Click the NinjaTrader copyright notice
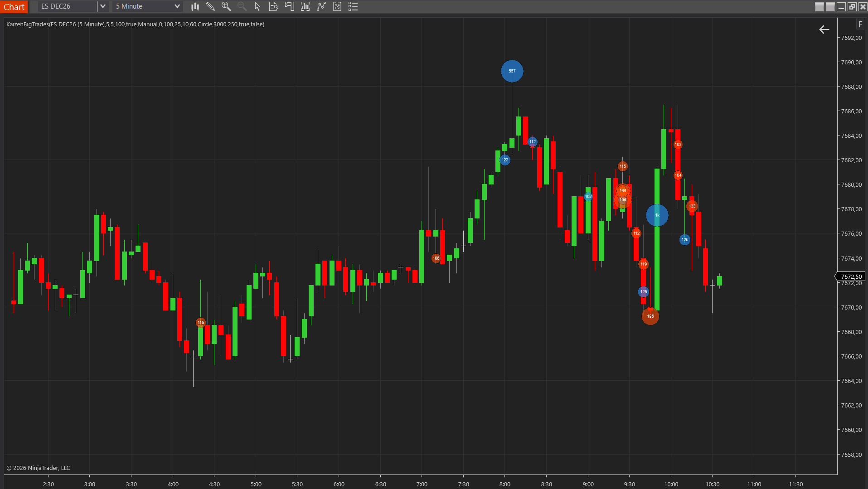 [x=39, y=468]
